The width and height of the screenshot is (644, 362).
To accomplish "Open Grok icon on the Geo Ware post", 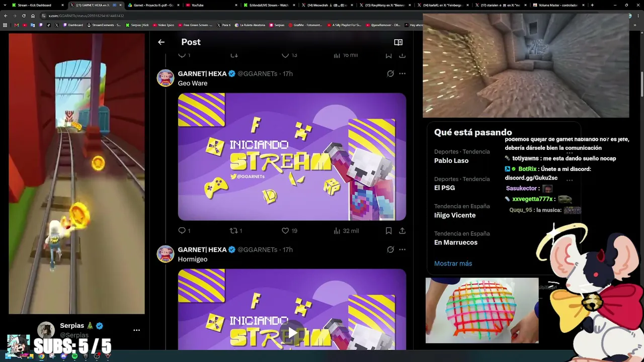I will 390,73.
